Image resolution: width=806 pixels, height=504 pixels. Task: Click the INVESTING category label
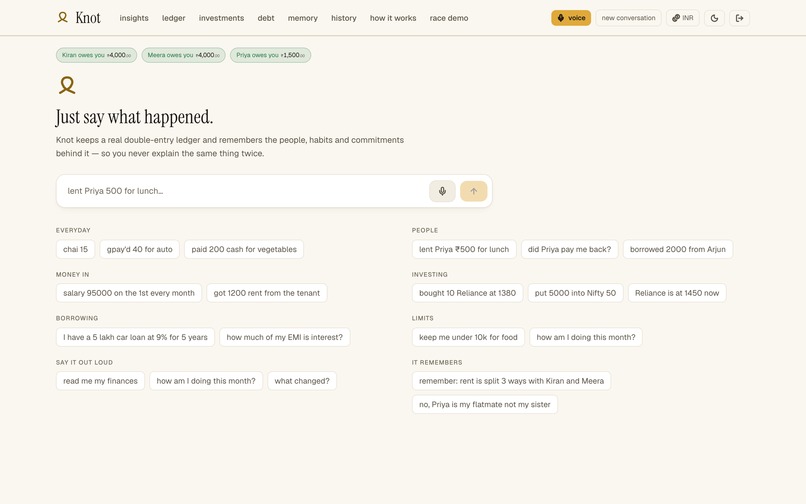[430, 275]
